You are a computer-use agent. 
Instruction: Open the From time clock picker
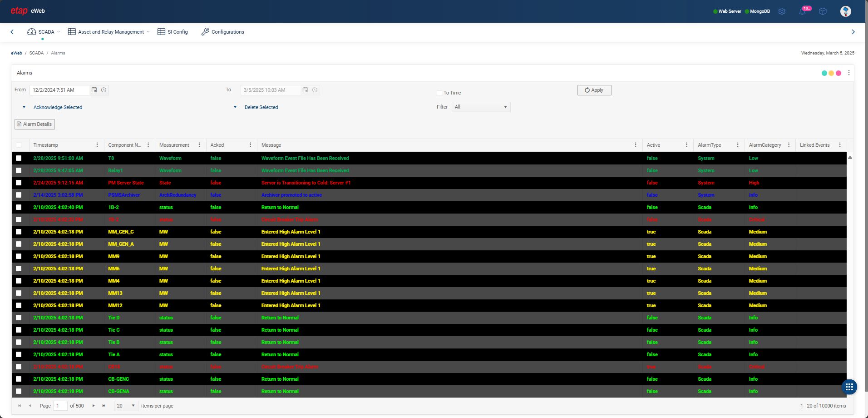point(104,90)
